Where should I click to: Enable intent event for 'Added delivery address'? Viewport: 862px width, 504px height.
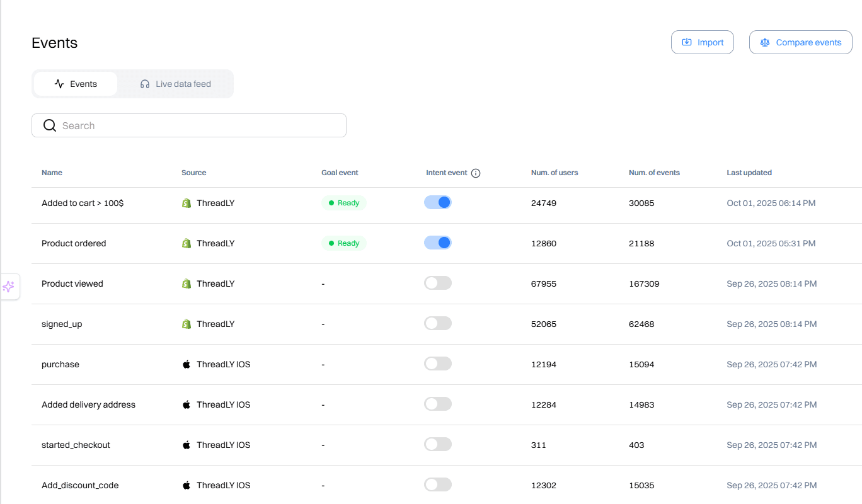pyautogui.click(x=438, y=404)
